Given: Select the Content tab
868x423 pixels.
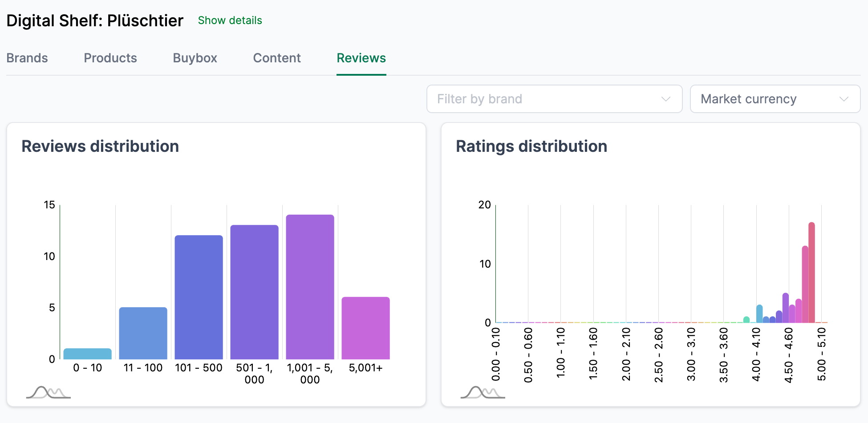Looking at the screenshot, I should (277, 58).
